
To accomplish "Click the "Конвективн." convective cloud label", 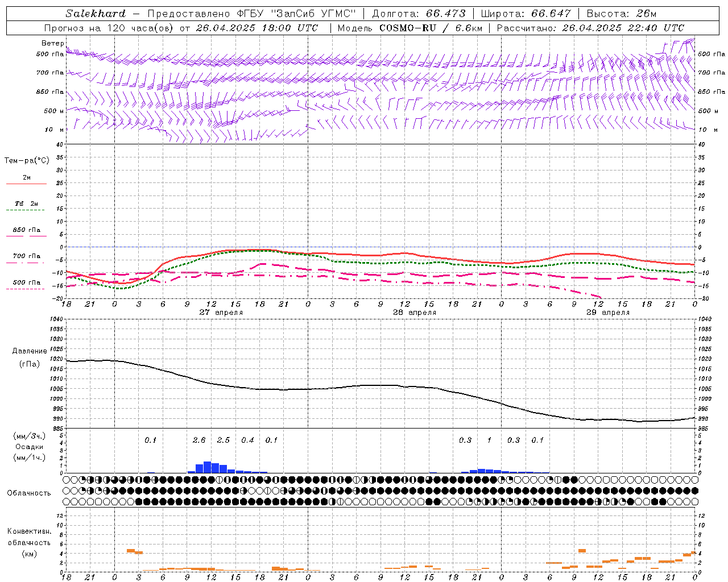I will 29,531.
